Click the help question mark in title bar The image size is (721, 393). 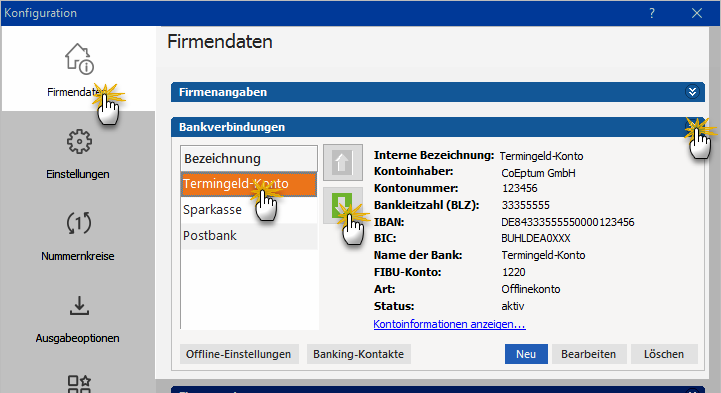coord(652,13)
